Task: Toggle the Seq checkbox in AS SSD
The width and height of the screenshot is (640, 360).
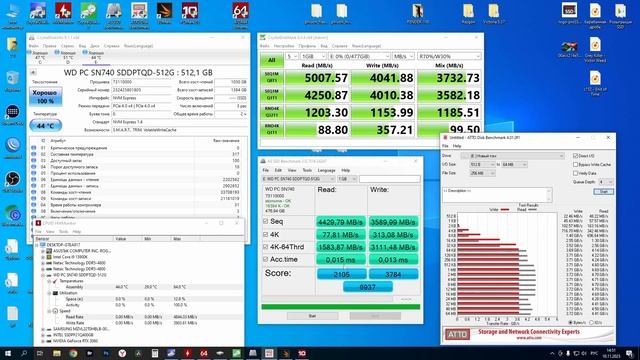Action: pos(266,221)
